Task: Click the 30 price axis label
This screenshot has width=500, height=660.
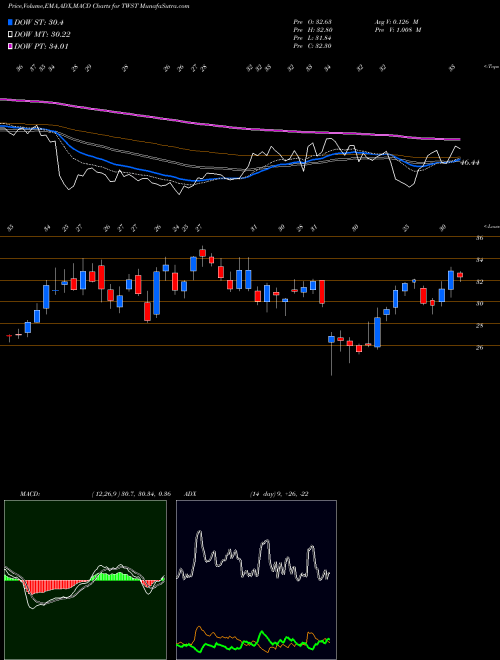Action: pos(479,303)
